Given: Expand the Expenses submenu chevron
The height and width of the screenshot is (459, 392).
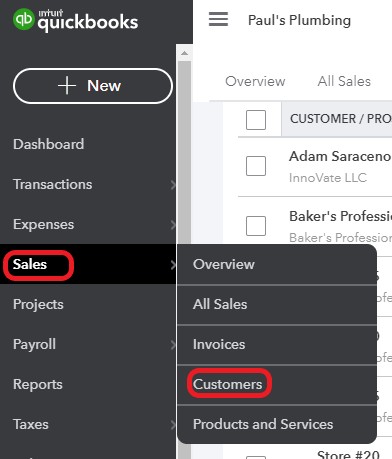Looking at the screenshot, I should [x=173, y=225].
